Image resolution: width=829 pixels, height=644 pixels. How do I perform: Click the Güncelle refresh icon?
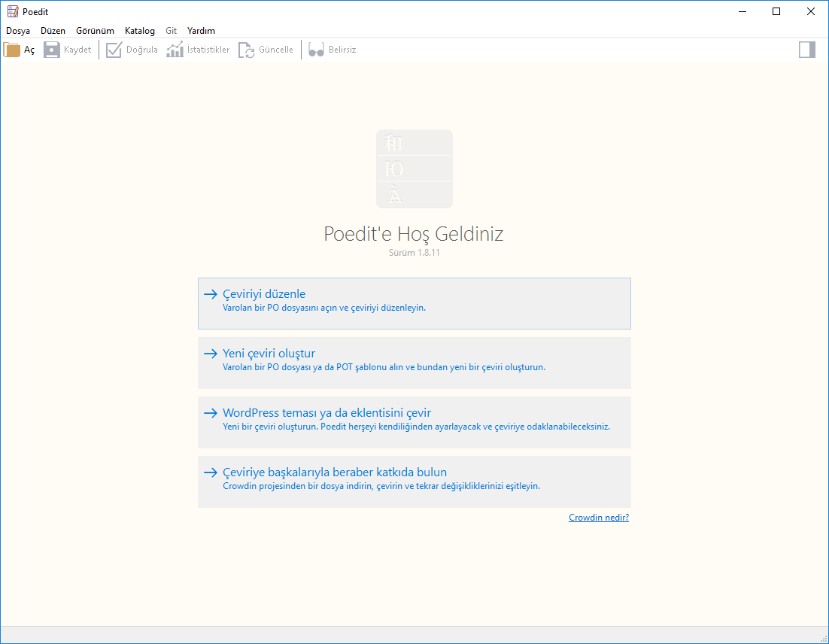pyautogui.click(x=247, y=50)
